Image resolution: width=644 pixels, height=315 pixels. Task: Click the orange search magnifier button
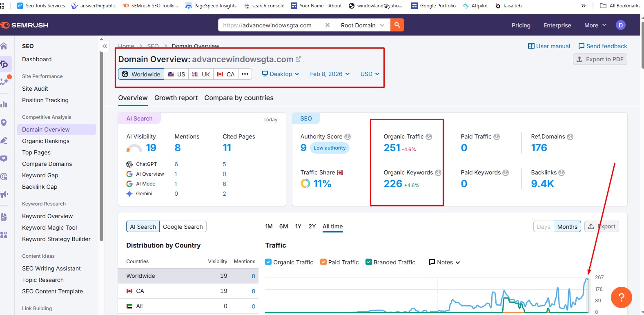click(x=397, y=25)
